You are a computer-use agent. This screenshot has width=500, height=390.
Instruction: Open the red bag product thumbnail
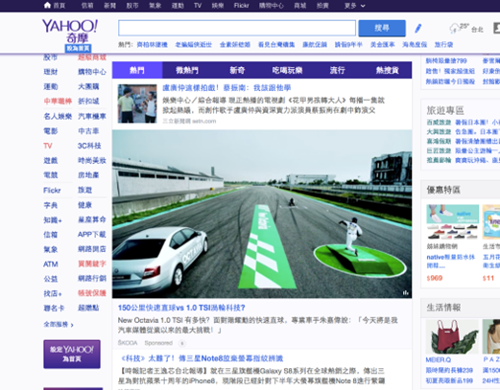click(452, 337)
